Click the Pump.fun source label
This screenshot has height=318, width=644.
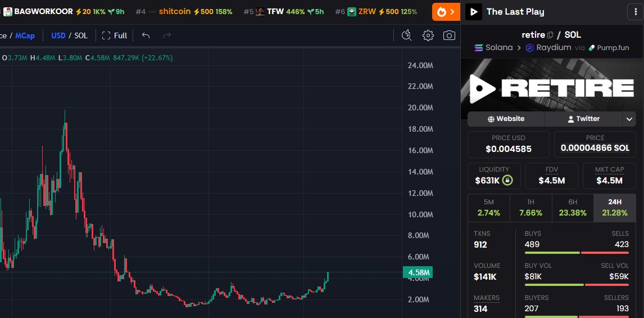613,48
